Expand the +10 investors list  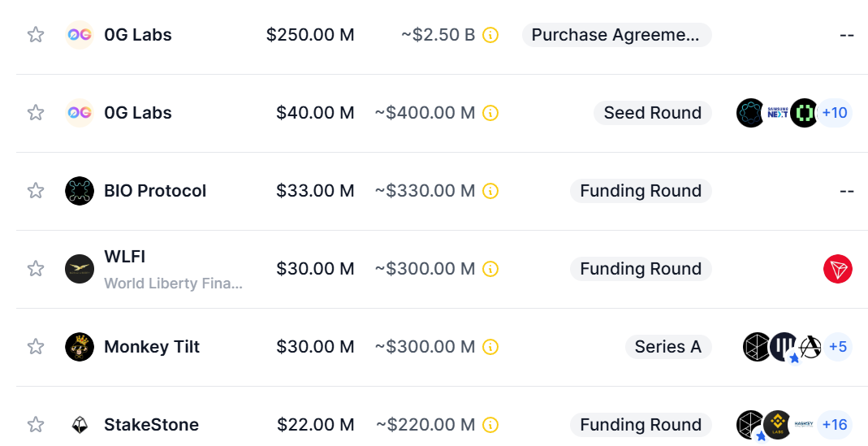pyautogui.click(x=835, y=113)
